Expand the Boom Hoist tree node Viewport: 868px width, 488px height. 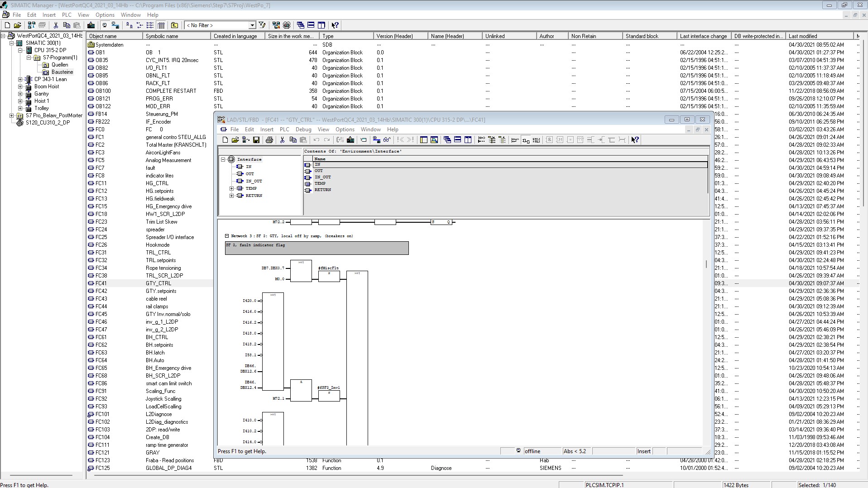20,86
